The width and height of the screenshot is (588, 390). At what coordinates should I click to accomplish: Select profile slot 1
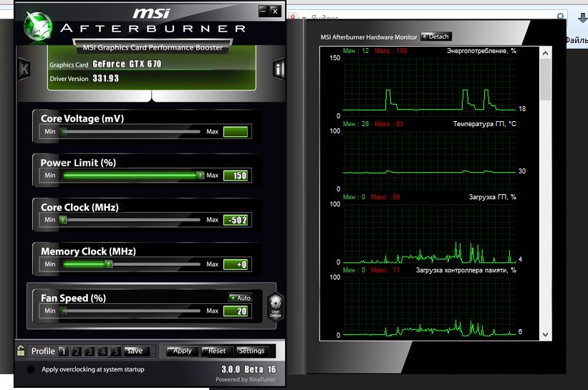[x=64, y=351]
